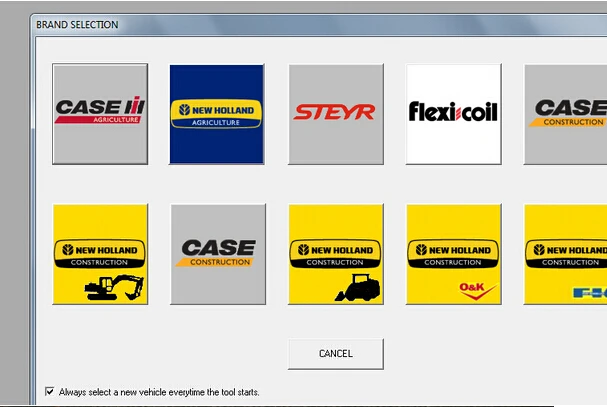This screenshot has width=607, height=407.
Task: Select the Case IH Agriculture brand tile
Action: click(x=100, y=114)
